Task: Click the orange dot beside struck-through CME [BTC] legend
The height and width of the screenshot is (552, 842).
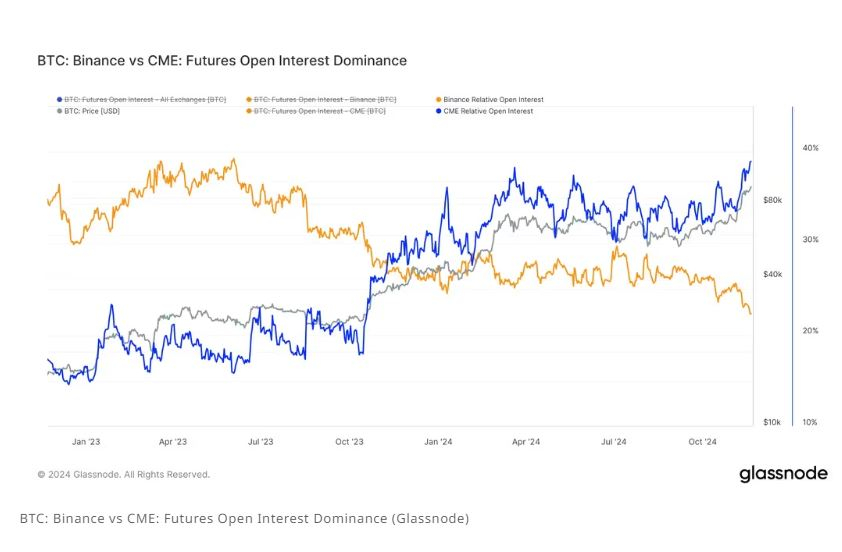Action: pyautogui.click(x=249, y=111)
